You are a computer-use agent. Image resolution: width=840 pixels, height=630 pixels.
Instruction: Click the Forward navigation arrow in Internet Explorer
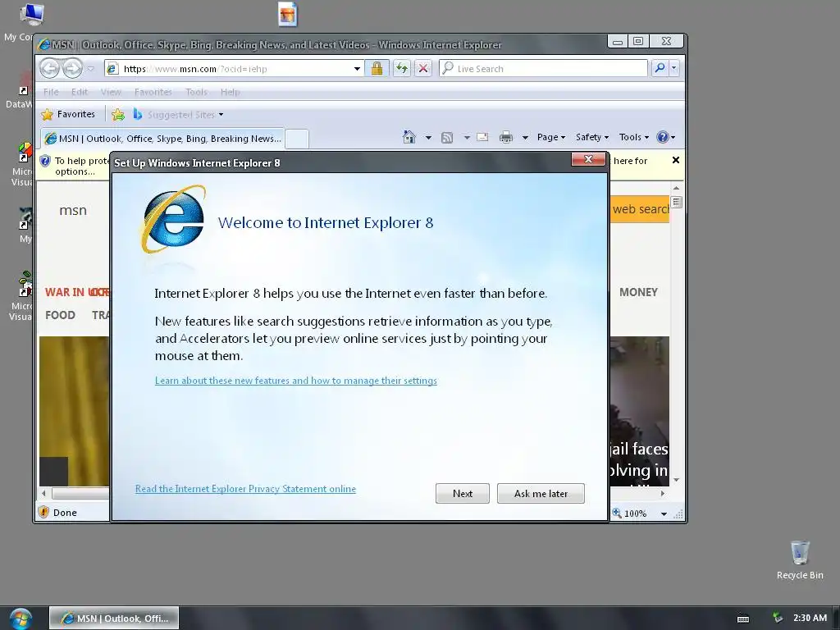72,68
